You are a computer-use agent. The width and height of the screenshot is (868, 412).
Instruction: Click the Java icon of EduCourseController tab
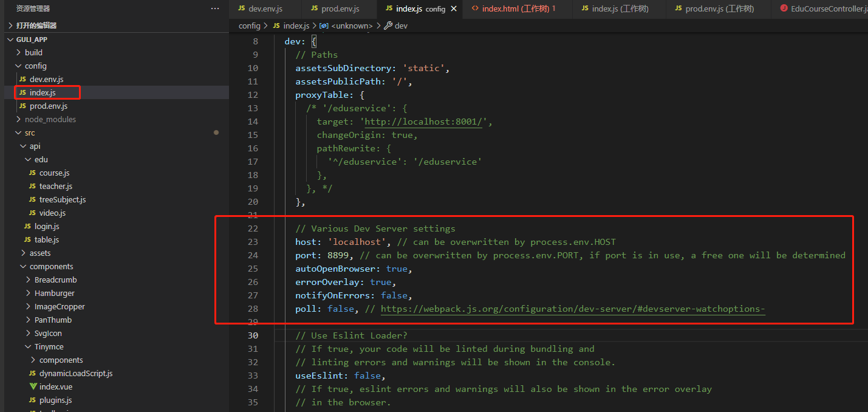pos(784,9)
